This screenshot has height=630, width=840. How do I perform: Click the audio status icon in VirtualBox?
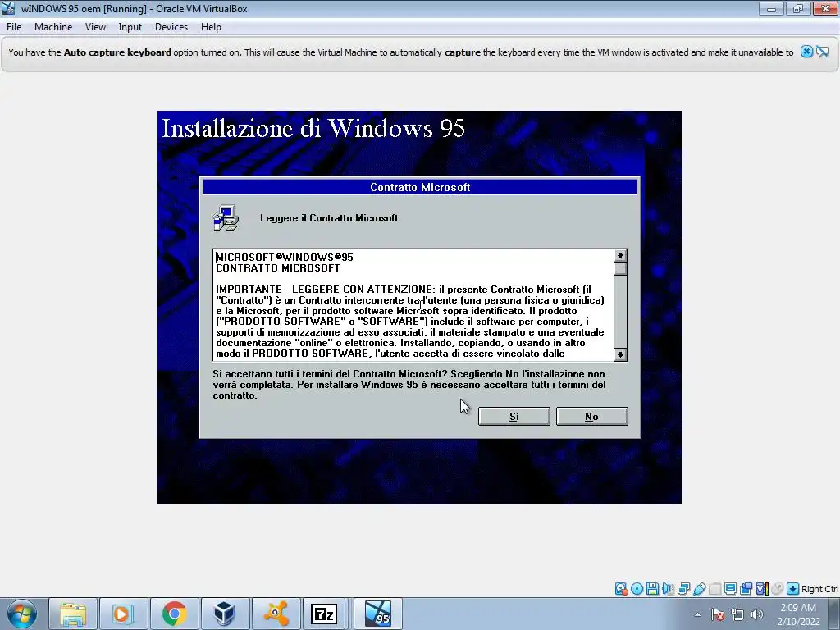[x=668, y=589]
